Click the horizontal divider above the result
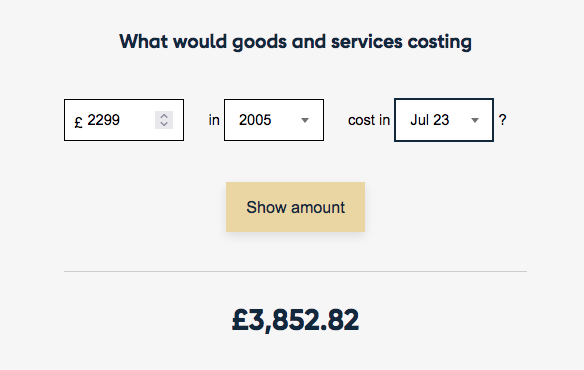Image resolution: width=584 pixels, height=370 pixels. [x=295, y=272]
